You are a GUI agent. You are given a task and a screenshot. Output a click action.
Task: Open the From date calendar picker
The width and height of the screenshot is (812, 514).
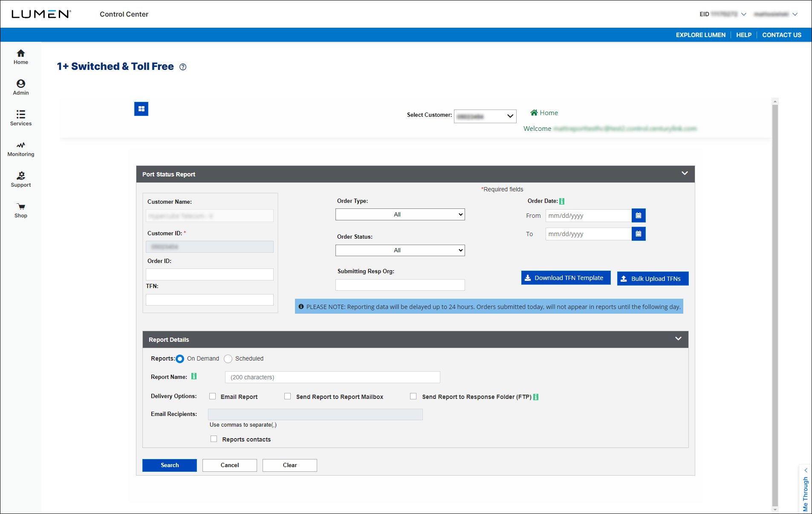(639, 216)
